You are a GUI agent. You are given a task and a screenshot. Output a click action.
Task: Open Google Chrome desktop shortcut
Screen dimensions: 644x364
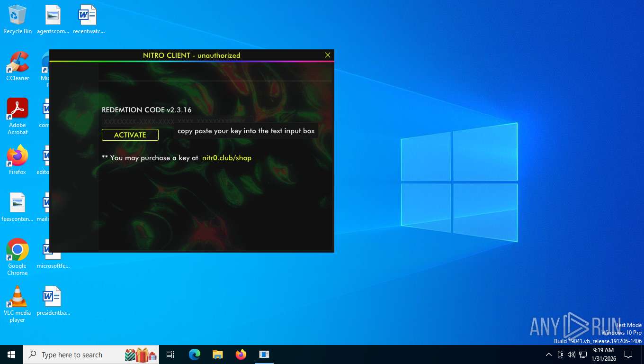coord(18,257)
